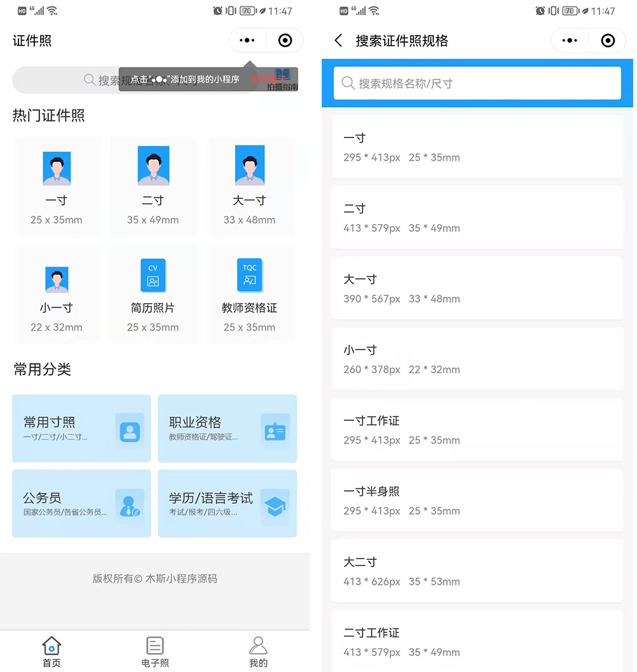Open the 首页 home tab
The height and width of the screenshot is (672, 637).
click(x=52, y=651)
